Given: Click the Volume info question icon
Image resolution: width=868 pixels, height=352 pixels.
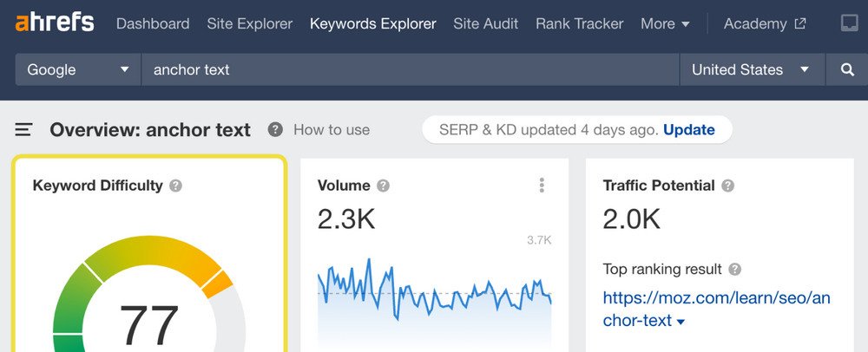Looking at the screenshot, I should click(x=383, y=186).
